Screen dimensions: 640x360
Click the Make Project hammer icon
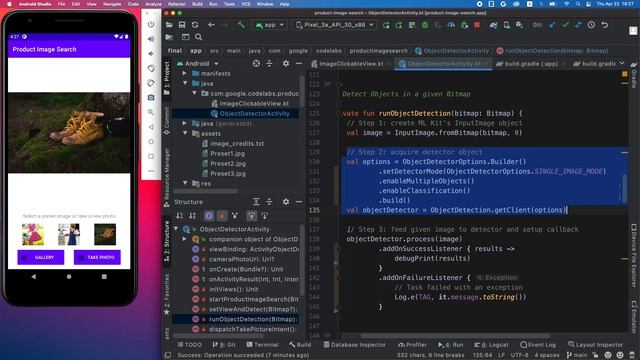[241, 25]
